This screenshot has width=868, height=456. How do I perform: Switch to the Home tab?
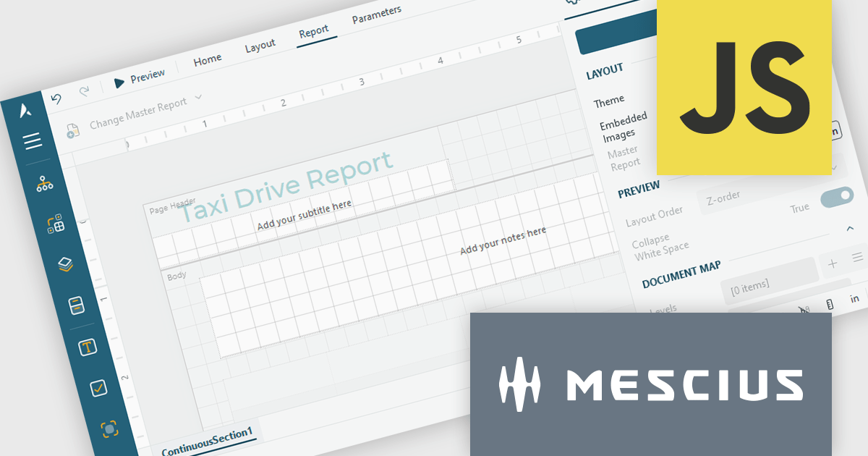point(208,60)
